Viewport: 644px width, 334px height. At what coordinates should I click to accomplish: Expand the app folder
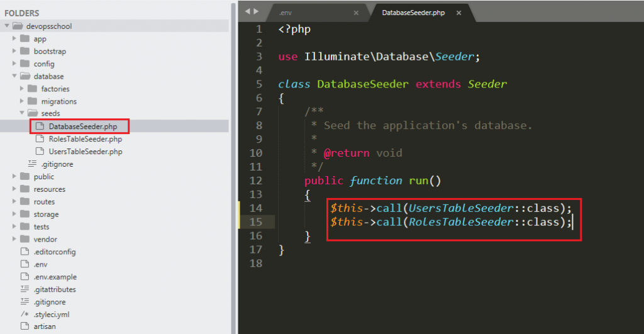coord(14,39)
